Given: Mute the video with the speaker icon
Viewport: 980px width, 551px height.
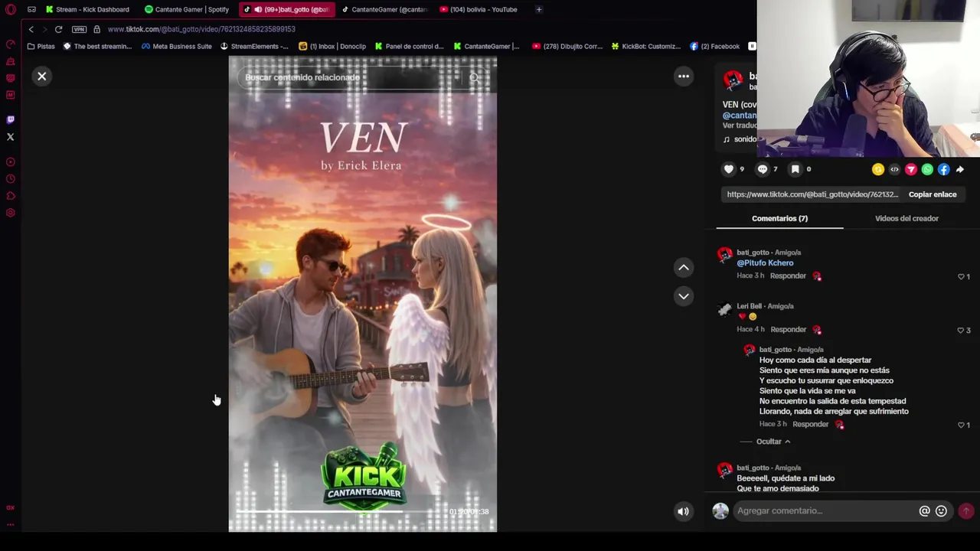Looking at the screenshot, I should 683,511.
